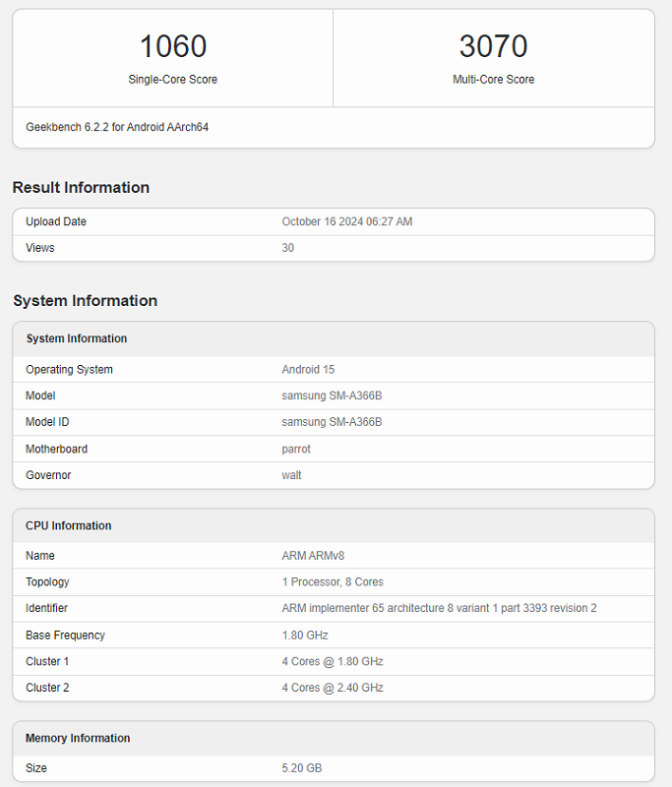Click the 1060 single-core score value
Screen dimensions: 672x787
(172, 46)
